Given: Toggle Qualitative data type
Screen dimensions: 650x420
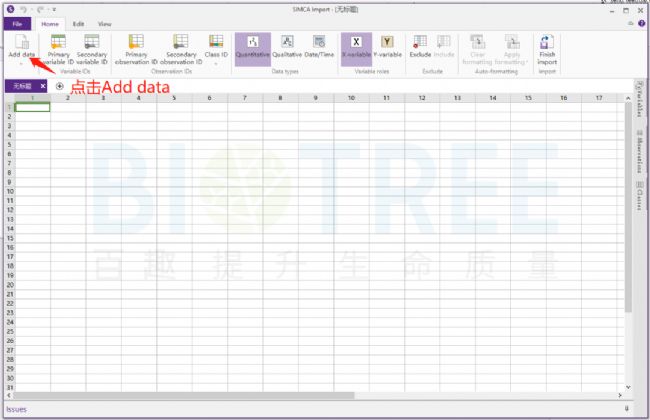Looking at the screenshot, I should coord(288,46).
